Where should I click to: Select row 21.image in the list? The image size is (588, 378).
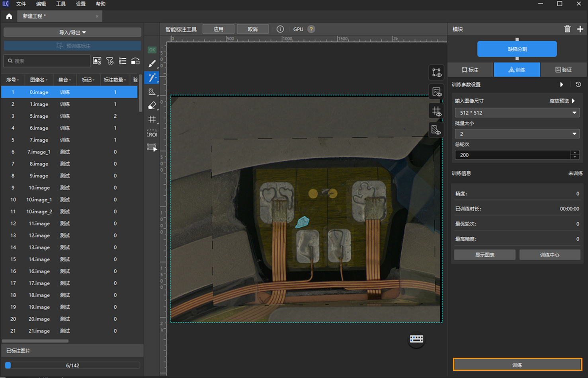[70, 331]
